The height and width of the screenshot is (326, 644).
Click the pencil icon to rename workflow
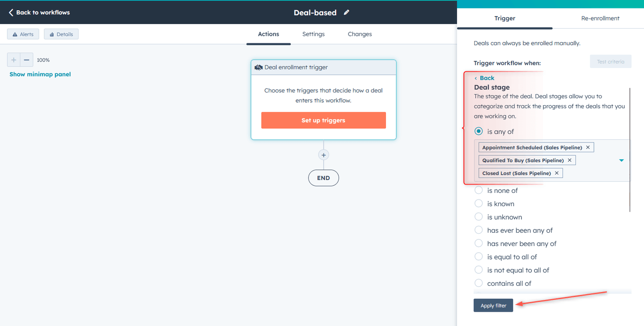(346, 13)
